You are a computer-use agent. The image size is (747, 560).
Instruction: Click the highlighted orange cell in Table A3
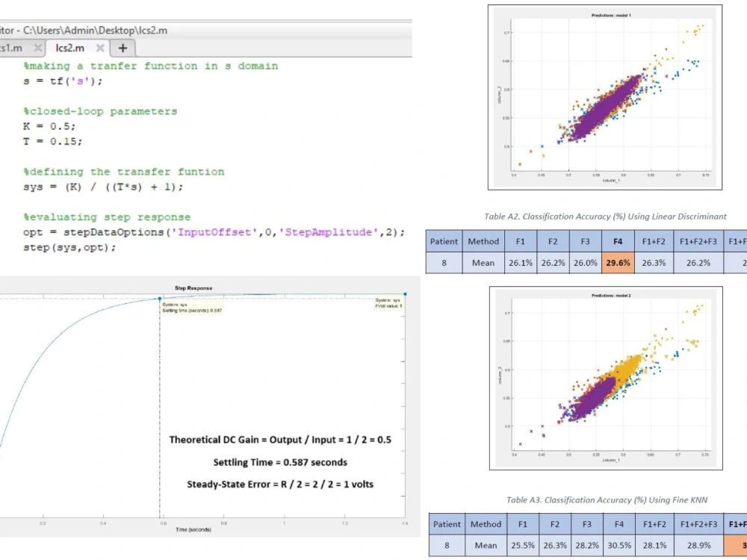click(x=736, y=545)
